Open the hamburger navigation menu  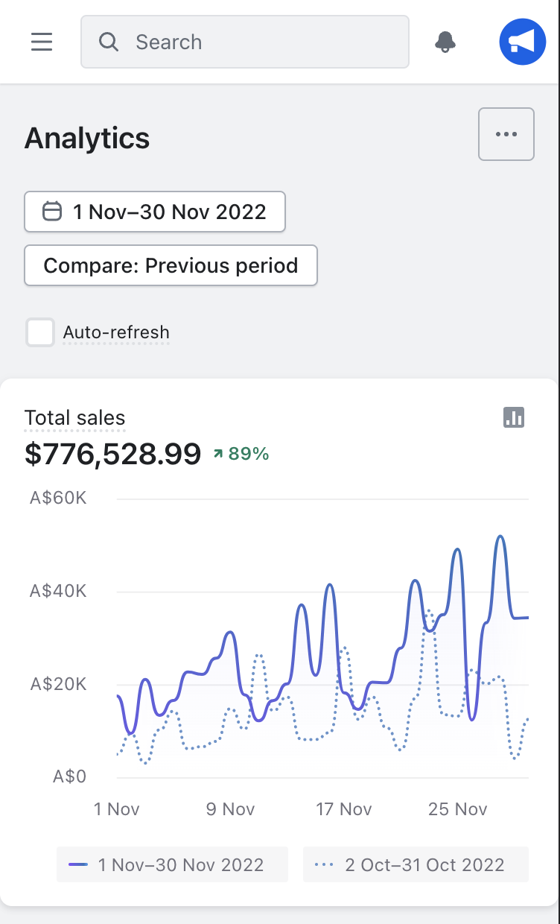(x=42, y=42)
